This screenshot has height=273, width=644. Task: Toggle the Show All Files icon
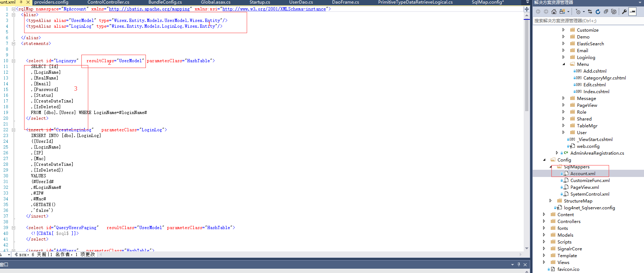click(x=614, y=12)
